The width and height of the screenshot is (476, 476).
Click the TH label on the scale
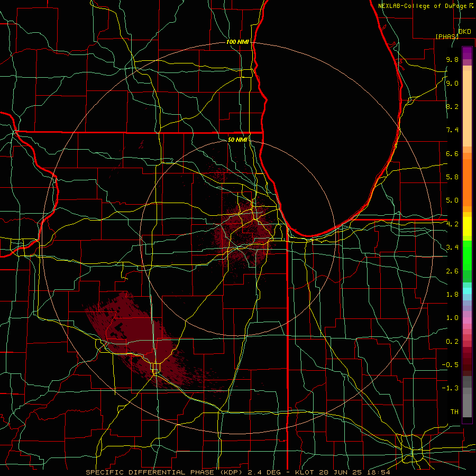coord(454,412)
